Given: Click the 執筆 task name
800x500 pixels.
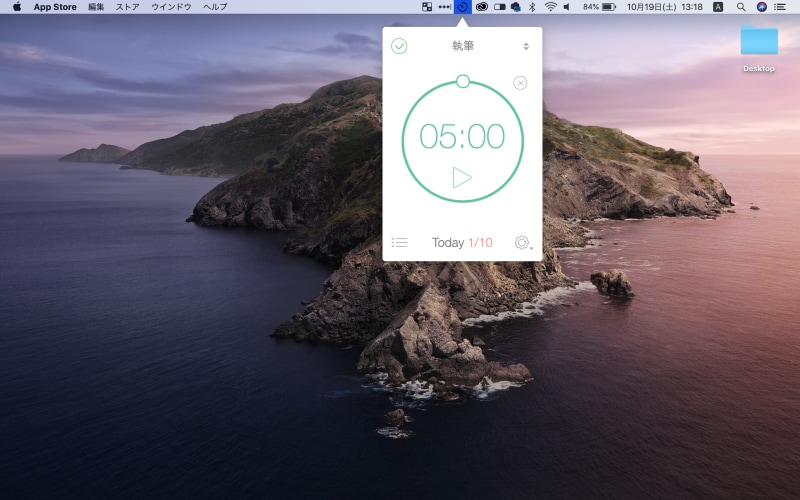Looking at the screenshot, I should 462,46.
